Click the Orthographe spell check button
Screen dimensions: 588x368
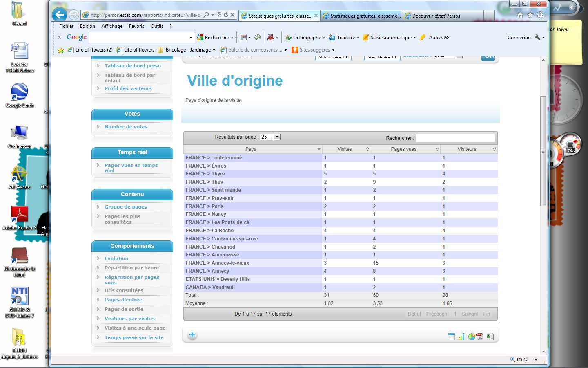[304, 38]
